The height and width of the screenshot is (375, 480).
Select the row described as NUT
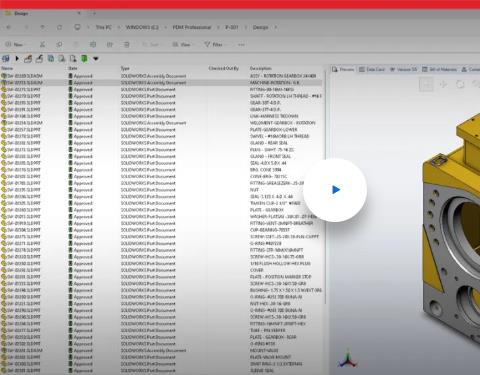[x=162, y=190]
